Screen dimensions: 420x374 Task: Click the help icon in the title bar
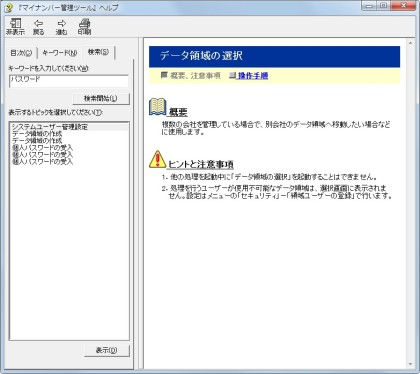pos(9,7)
